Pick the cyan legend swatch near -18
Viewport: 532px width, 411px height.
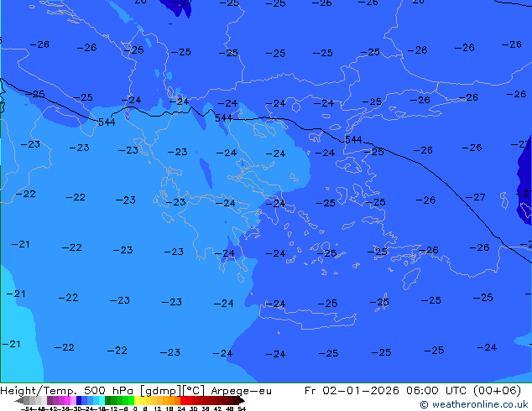102,400
